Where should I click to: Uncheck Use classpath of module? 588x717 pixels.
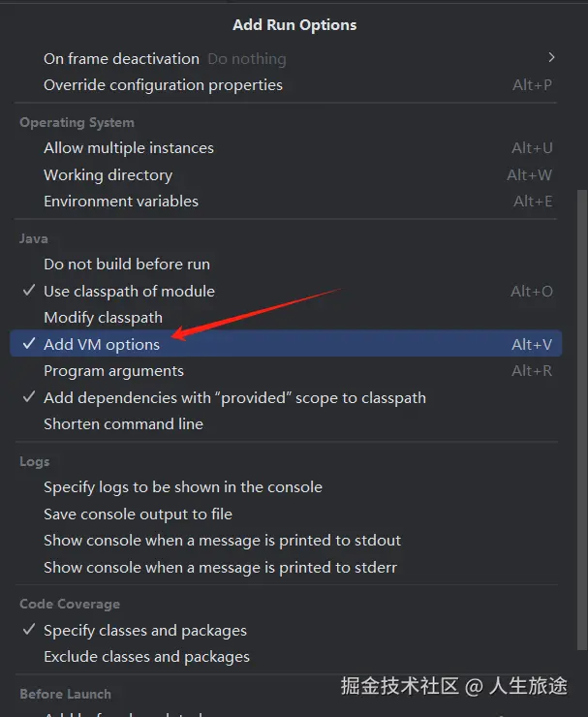(x=129, y=292)
